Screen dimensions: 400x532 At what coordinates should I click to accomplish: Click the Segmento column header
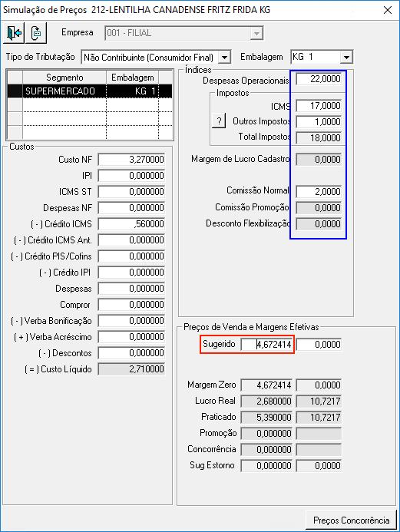point(64,78)
